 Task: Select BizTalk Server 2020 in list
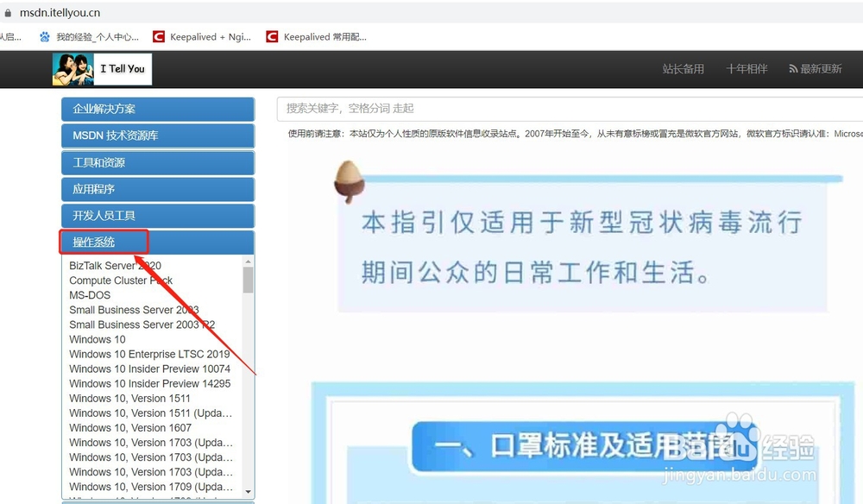(x=115, y=266)
